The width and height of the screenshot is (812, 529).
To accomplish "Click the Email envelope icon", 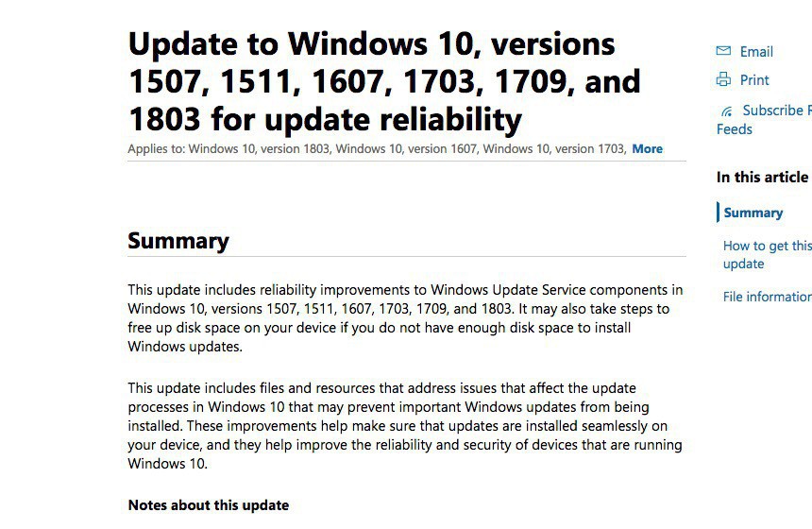I will [x=723, y=51].
